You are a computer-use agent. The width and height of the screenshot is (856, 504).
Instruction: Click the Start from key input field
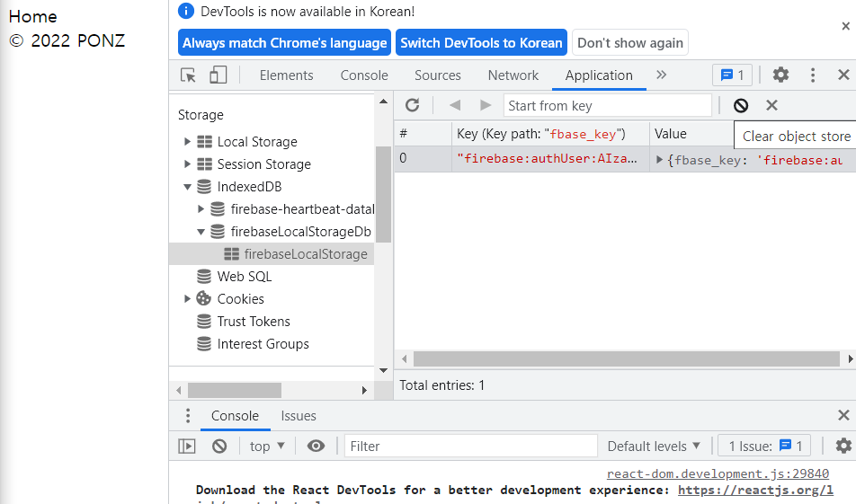608,105
